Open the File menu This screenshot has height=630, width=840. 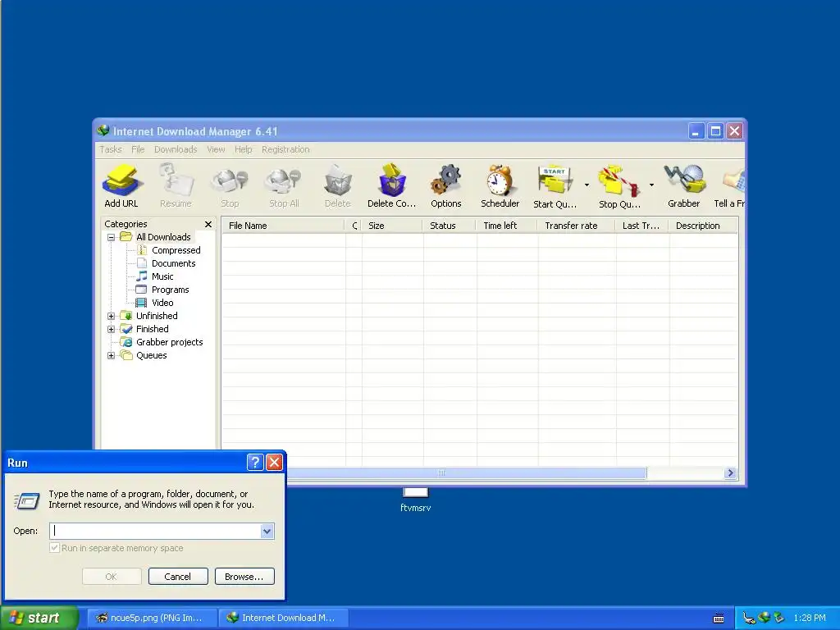138,149
